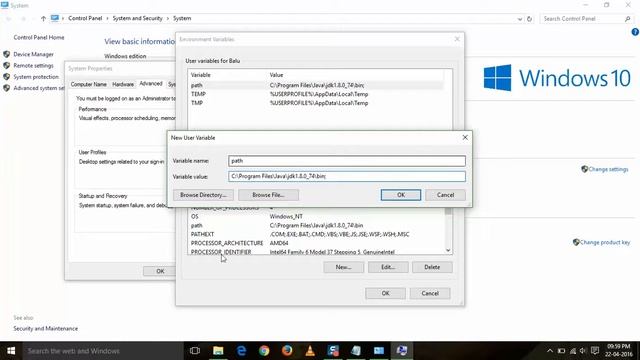This screenshot has width=640, height=360.
Task: Select the TEMP user variable row
Action: click(316, 94)
